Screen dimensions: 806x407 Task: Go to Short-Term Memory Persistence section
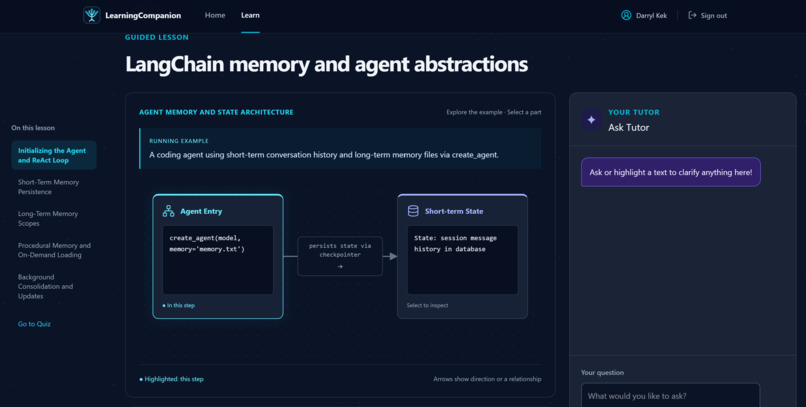[54, 187]
